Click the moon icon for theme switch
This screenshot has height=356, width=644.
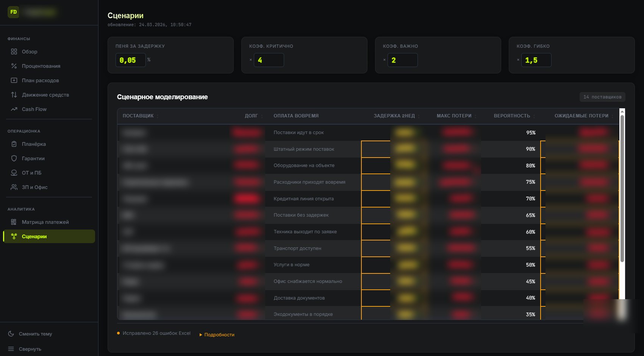tap(11, 334)
